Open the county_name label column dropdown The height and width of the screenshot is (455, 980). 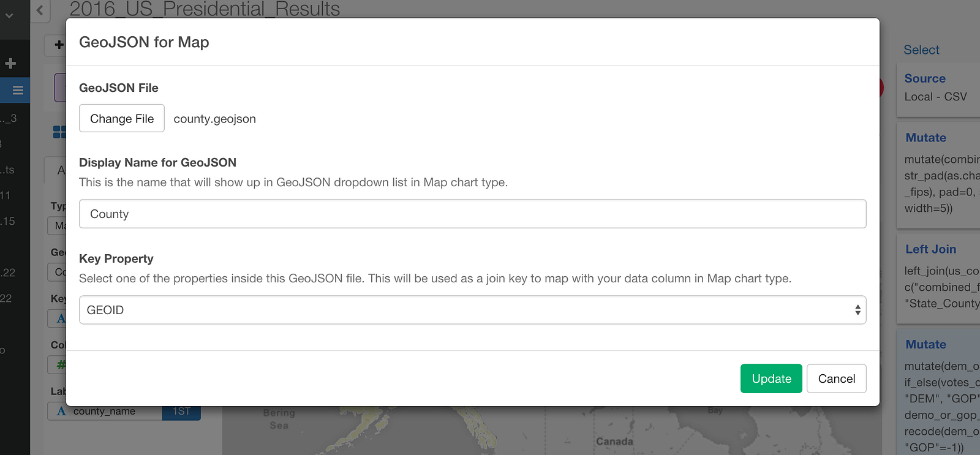click(x=105, y=412)
